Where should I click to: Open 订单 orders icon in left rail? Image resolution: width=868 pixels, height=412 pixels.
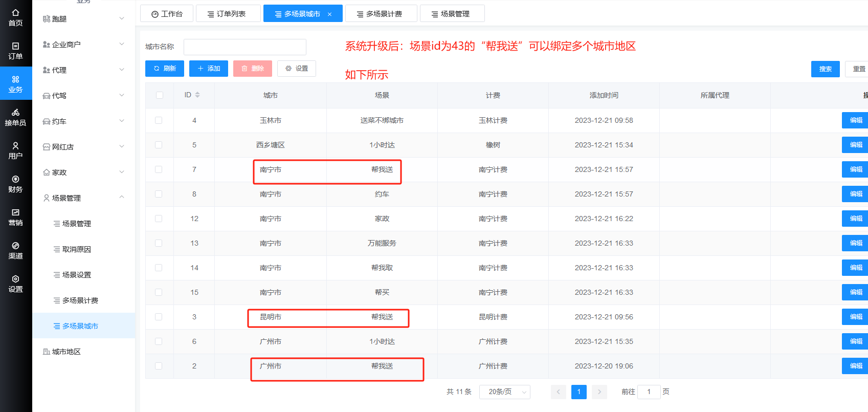[16, 51]
